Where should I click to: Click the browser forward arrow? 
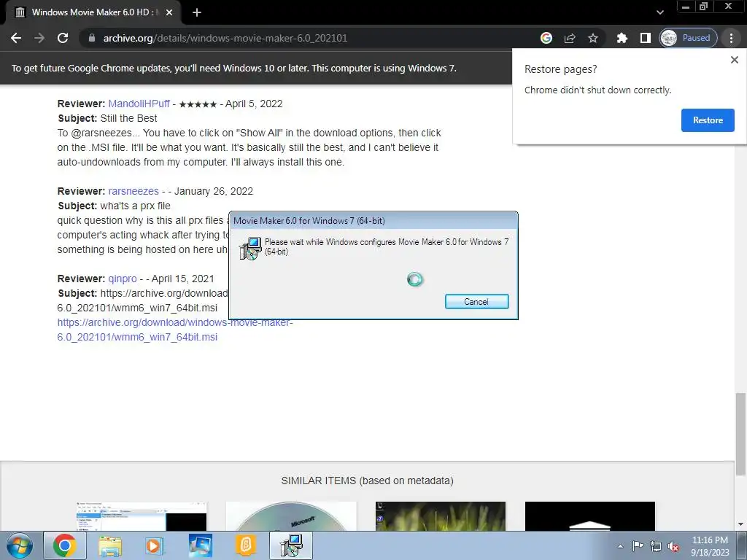click(39, 38)
